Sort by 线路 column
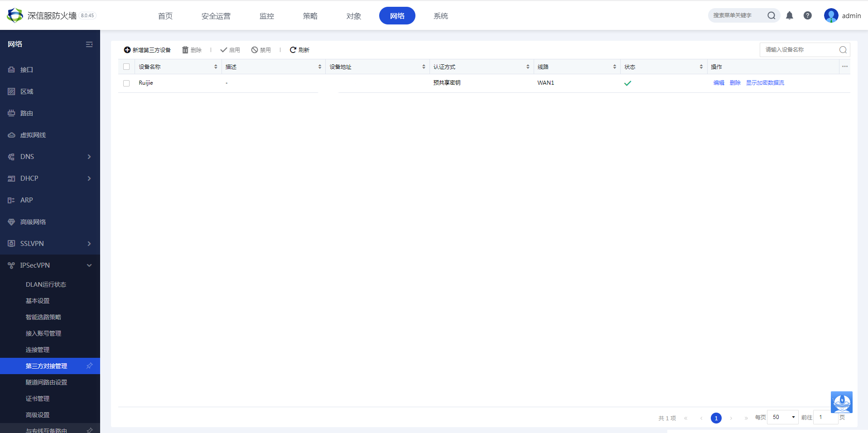Screen dimensions: 868x433 point(615,67)
